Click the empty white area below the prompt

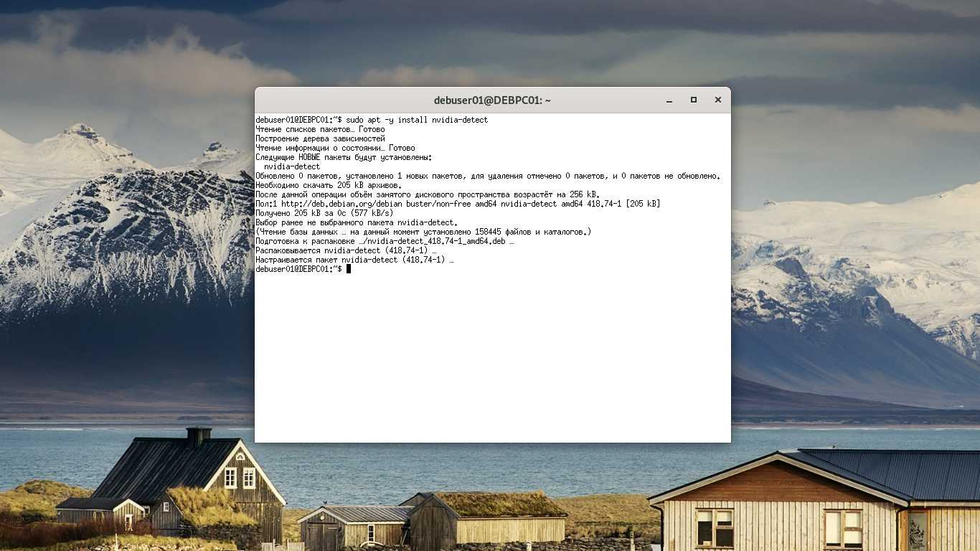click(x=492, y=359)
